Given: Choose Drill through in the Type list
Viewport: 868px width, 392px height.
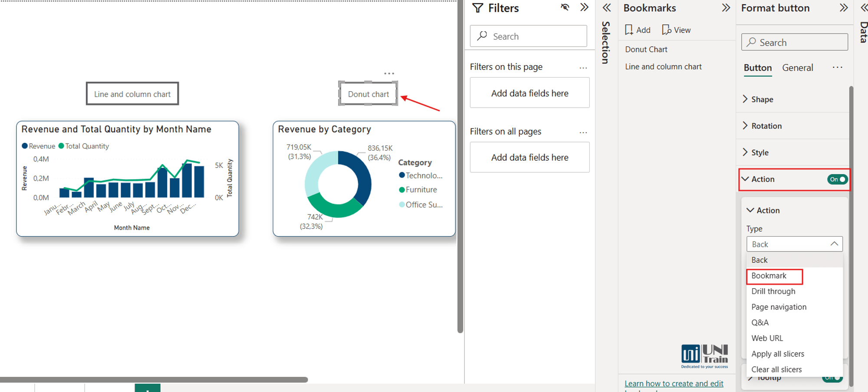Looking at the screenshot, I should point(794,291).
